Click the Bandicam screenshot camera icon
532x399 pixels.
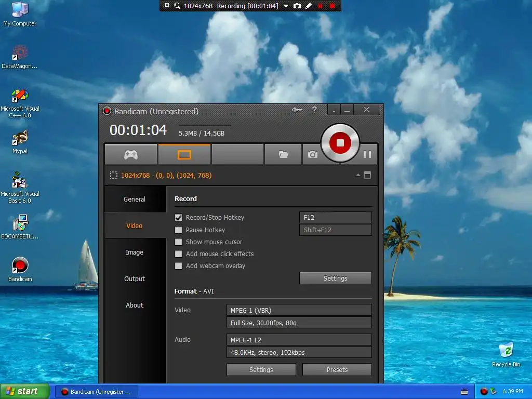312,155
